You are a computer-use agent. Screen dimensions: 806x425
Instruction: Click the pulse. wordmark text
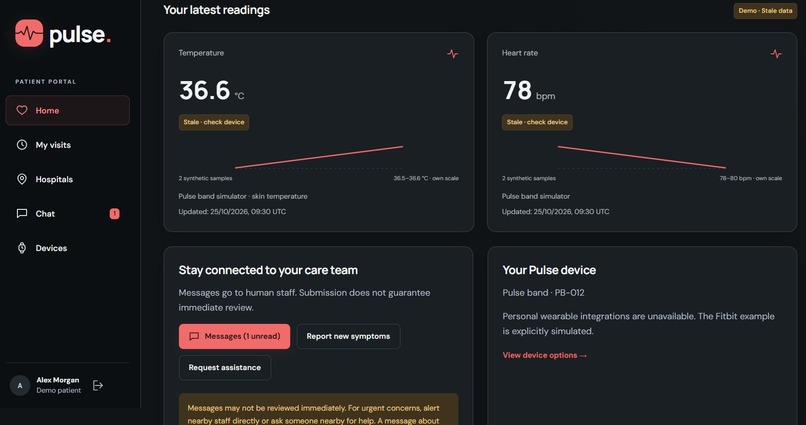(80, 35)
